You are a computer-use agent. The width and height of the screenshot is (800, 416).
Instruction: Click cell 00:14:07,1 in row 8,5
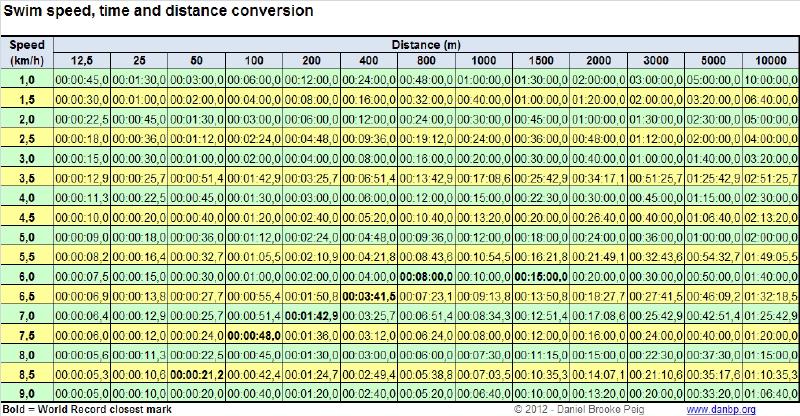pyautogui.click(x=598, y=374)
